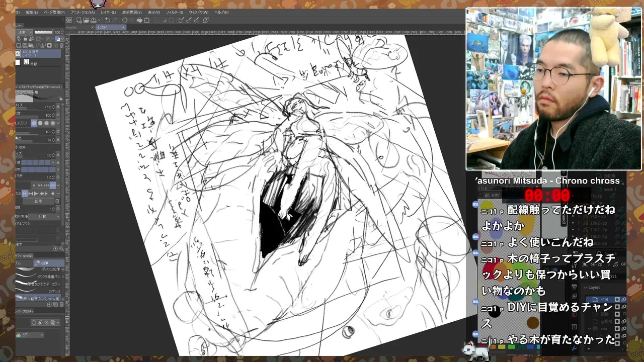Select the 鉛筆 sub tool group tab
The image size is (644, 362).
49,263
